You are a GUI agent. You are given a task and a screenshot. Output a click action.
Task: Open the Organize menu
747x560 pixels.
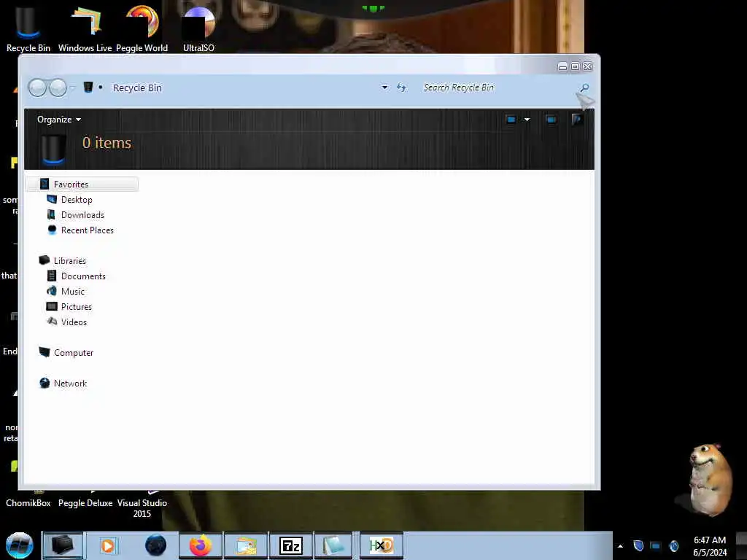click(x=59, y=120)
